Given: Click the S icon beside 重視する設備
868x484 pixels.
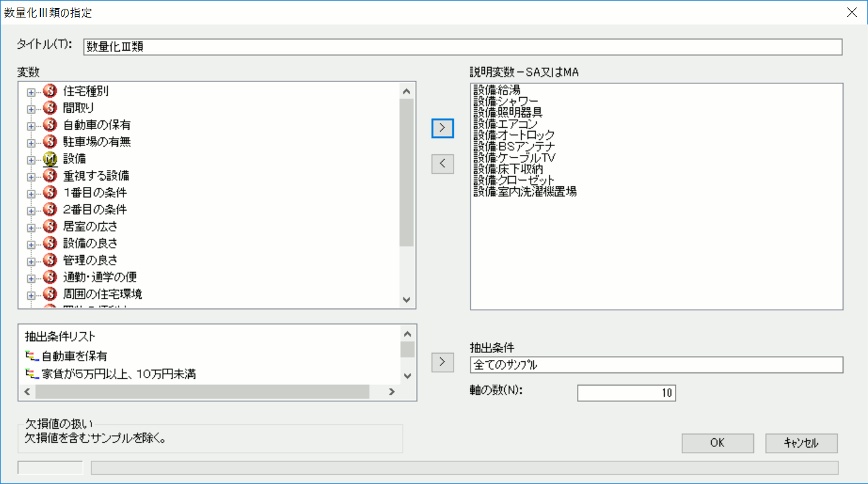Looking at the screenshot, I should click(x=50, y=176).
